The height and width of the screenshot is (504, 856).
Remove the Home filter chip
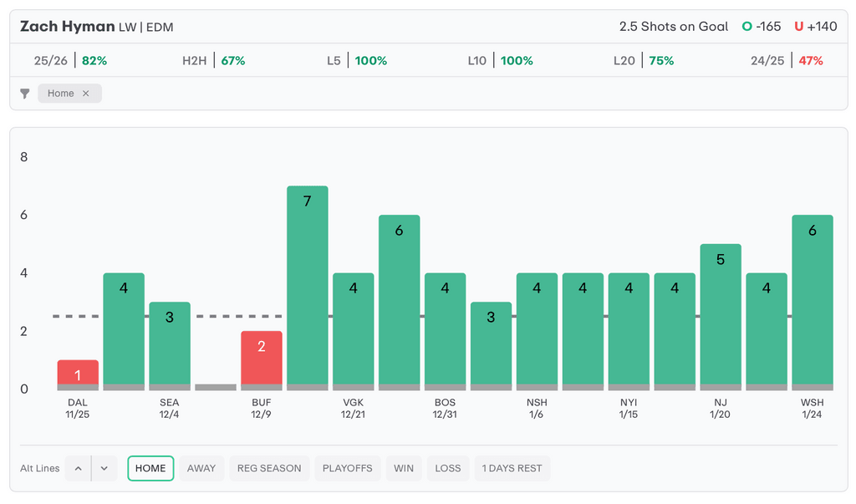[x=85, y=94]
